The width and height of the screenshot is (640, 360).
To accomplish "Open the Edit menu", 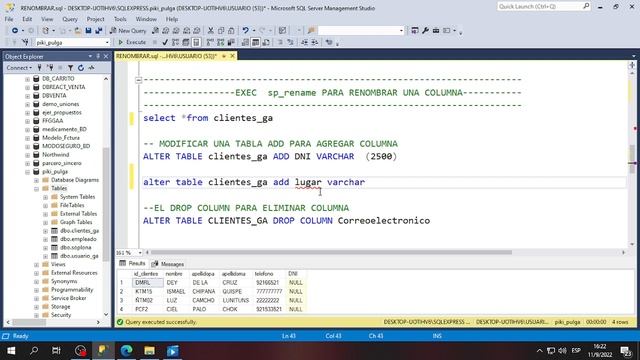I will 27,19.
